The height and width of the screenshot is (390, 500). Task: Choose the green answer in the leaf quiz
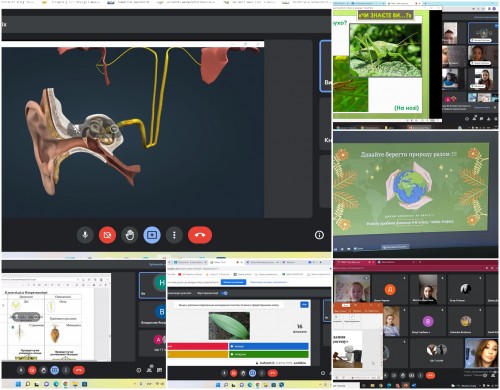269,354
